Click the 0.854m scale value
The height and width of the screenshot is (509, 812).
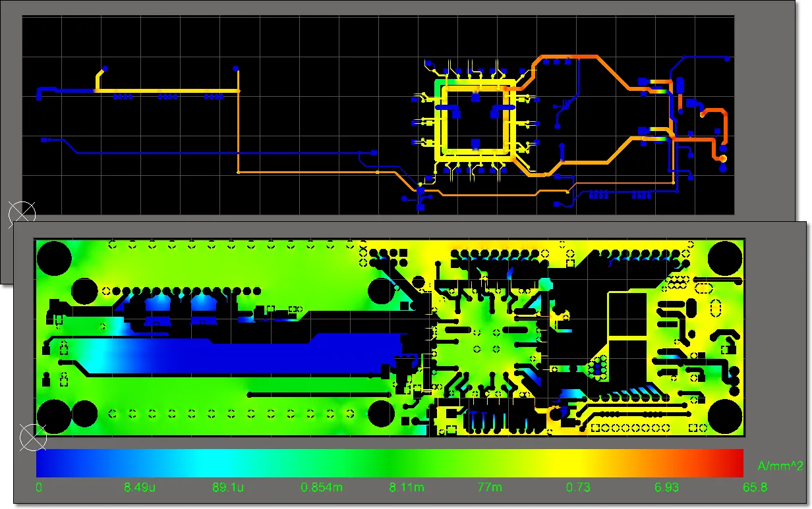point(322,488)
